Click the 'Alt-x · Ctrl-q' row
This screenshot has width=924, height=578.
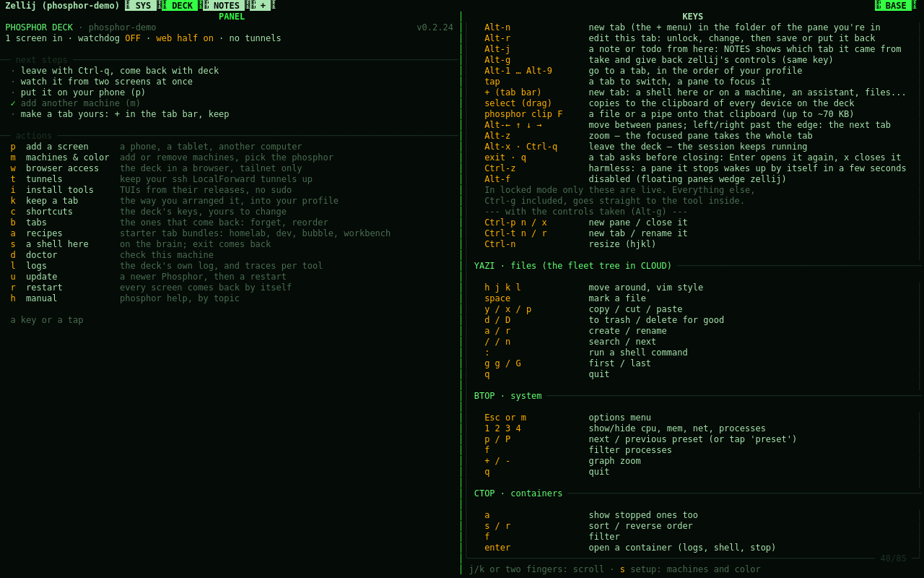(646, 147)
